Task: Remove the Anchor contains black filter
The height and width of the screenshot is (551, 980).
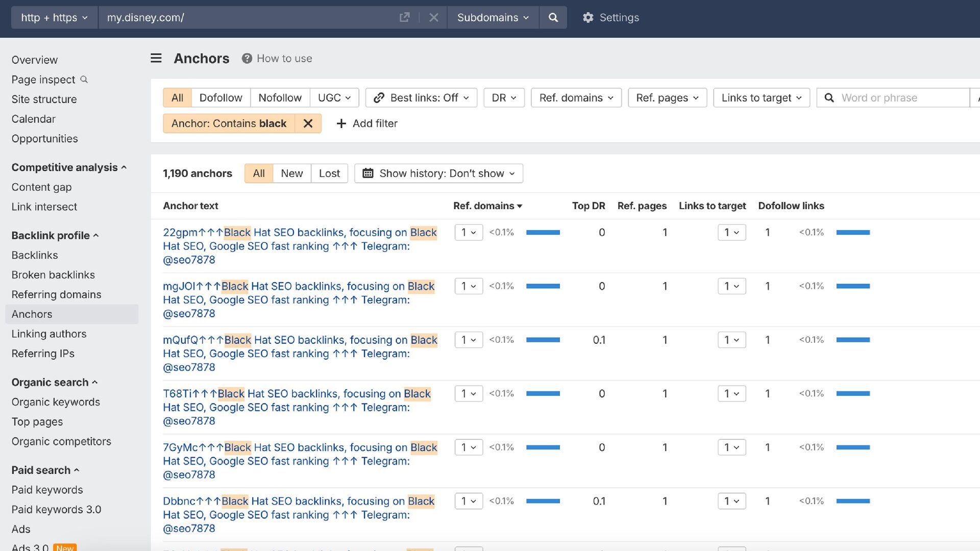Action: click(308, 123)
